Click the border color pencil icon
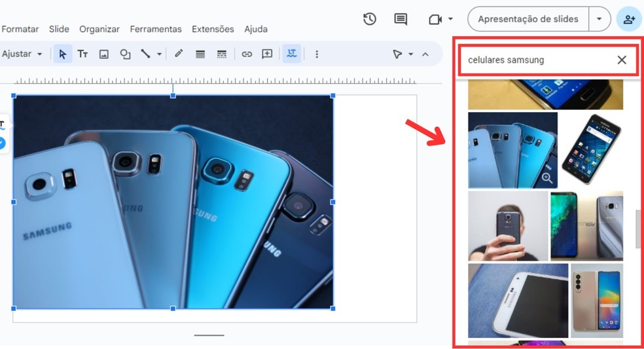This screenshot has width=644, height=349. point(179,54)
